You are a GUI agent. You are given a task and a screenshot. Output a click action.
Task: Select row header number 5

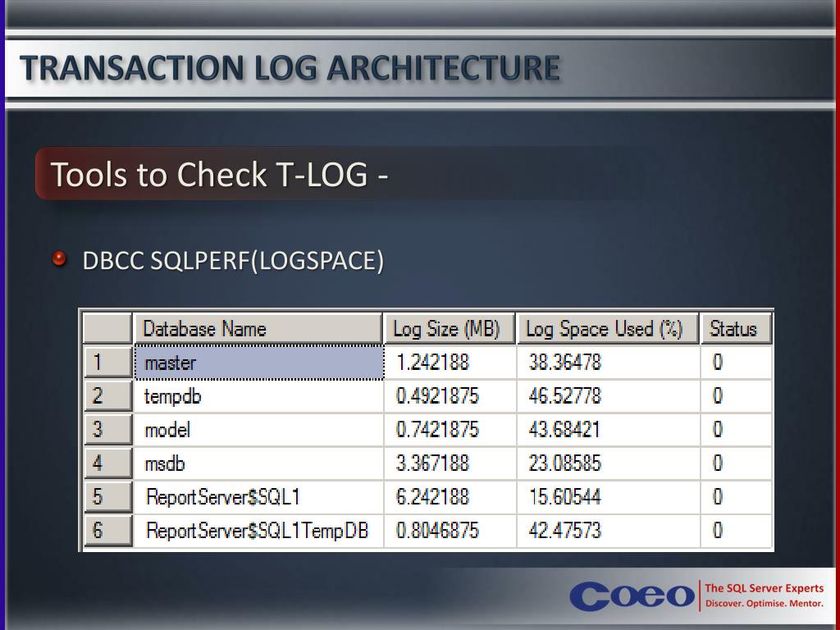tap(108, 496)
